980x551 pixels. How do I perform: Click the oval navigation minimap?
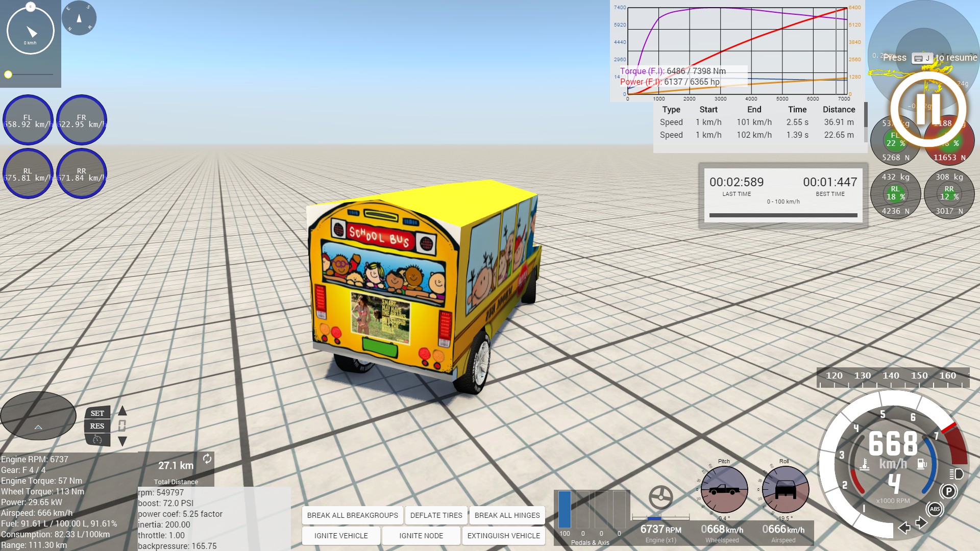[38, 416]
